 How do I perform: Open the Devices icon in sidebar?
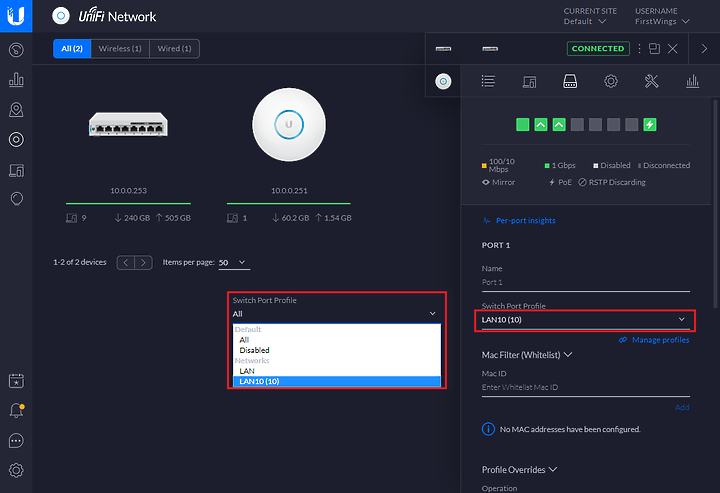(16, 140)
